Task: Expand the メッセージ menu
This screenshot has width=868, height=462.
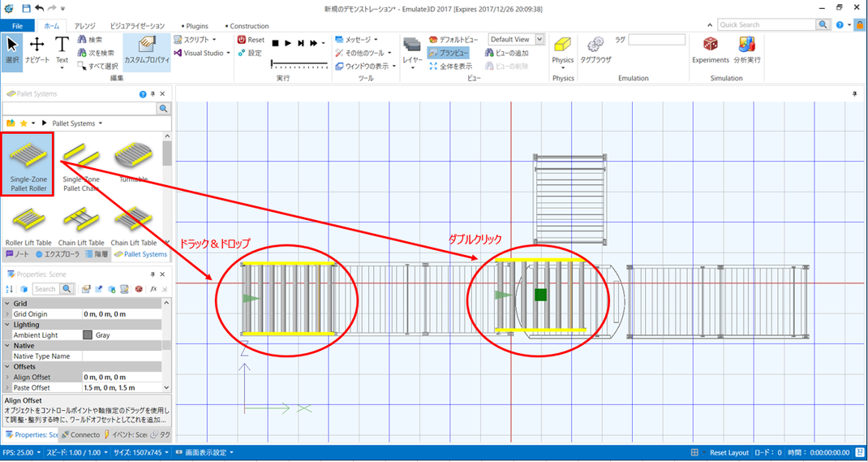Action: (357, 40)
